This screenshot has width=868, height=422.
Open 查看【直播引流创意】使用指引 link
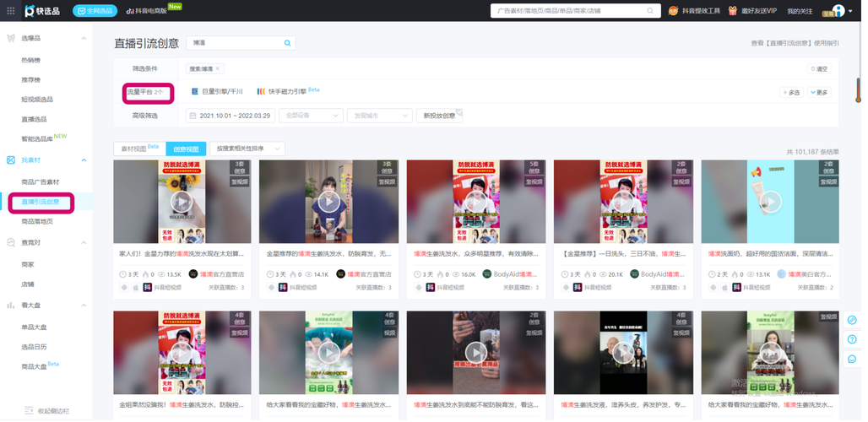tap(795, 43)
